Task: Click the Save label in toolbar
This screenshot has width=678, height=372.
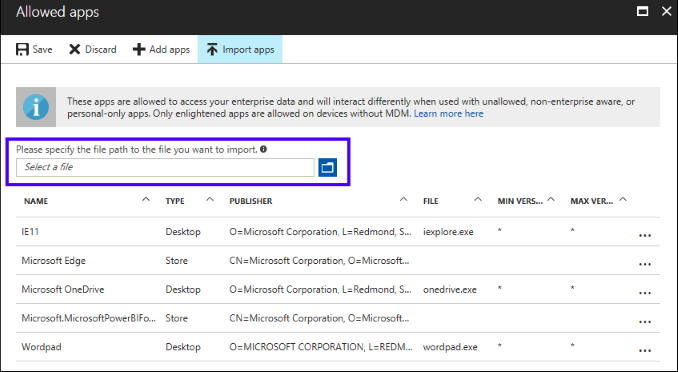Action: click(42, 50)
